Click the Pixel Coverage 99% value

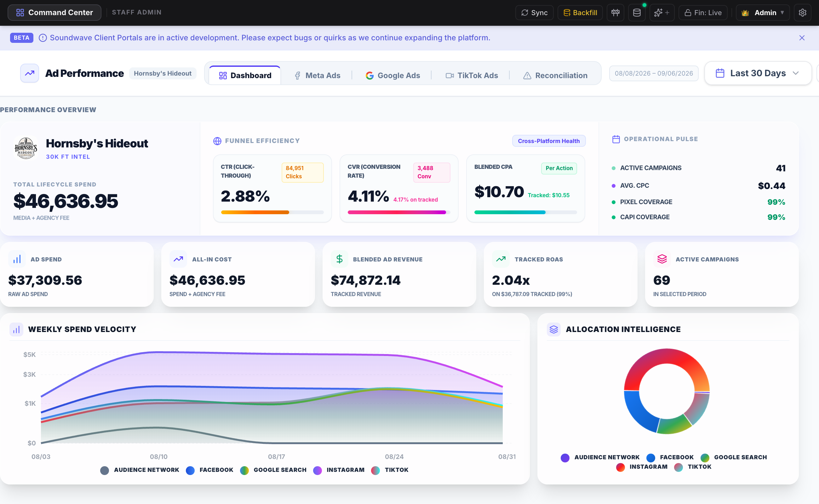tap(776, 202)
